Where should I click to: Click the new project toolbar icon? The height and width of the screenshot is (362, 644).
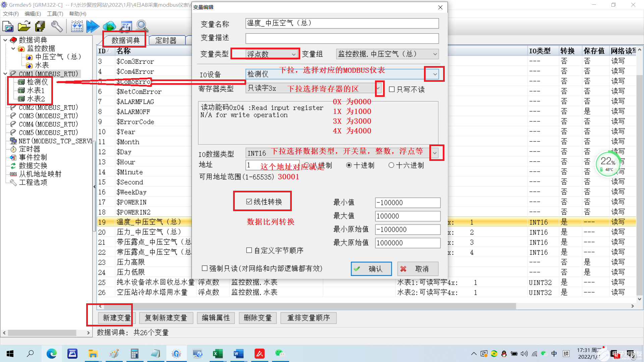point(8,26)
